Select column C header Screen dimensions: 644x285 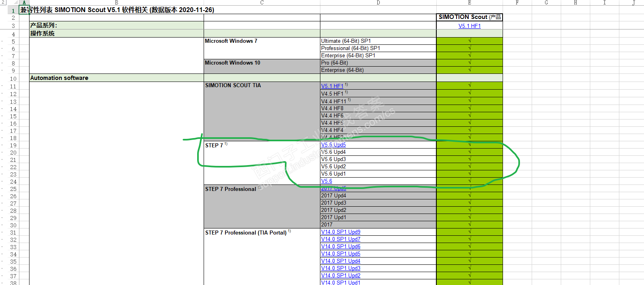[262, 2]
